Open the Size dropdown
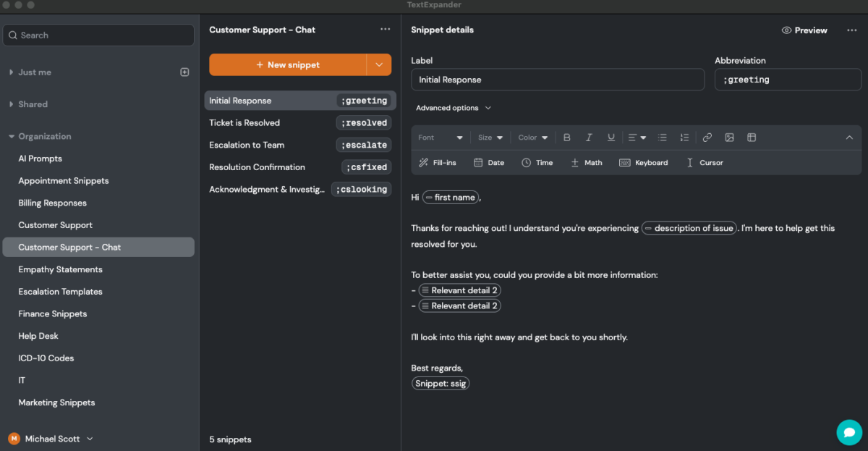Viewport: 868px width, 451px height. [x=490, y=138]
